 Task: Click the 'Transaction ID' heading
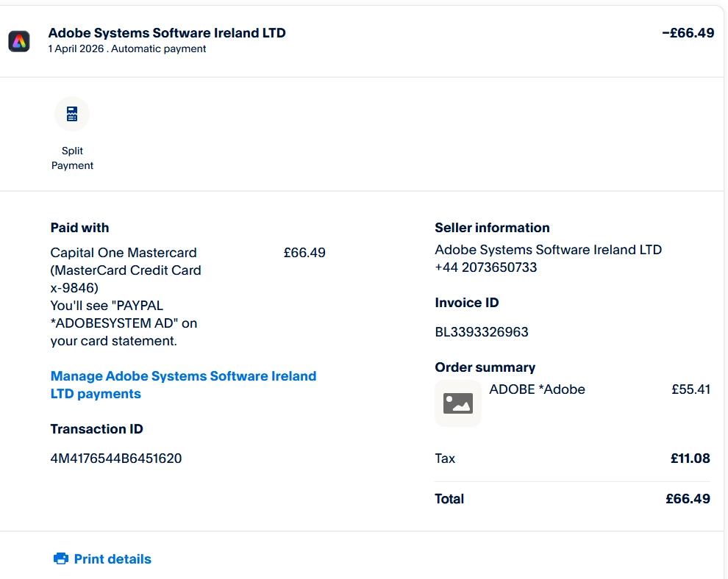click(96, 429)
